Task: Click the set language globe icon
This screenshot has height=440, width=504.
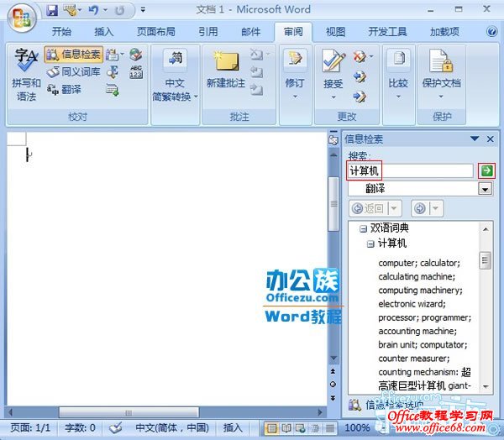Action: click(x=136, y=55)
